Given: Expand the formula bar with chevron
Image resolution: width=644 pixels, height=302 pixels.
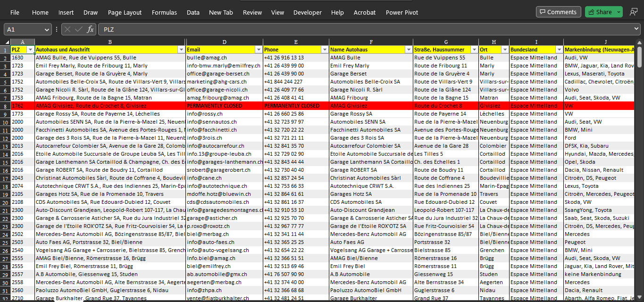Looking at the screenshot, I should pyautogui.click(x=636, y=29).
